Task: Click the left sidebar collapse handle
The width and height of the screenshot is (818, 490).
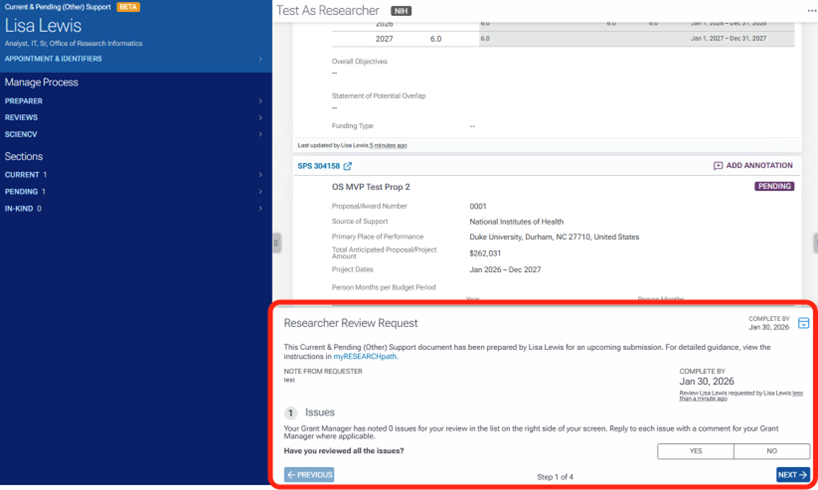Action: (277, 242)
